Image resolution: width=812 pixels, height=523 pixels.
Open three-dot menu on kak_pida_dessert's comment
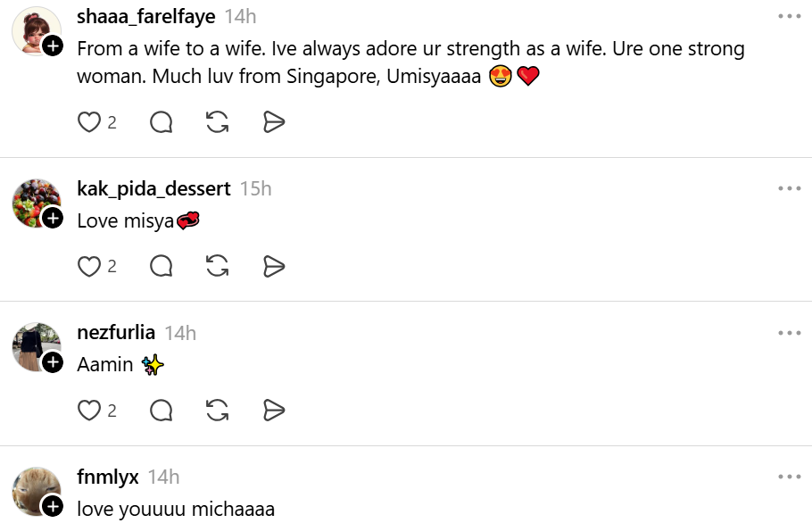(x=789, y=188)
